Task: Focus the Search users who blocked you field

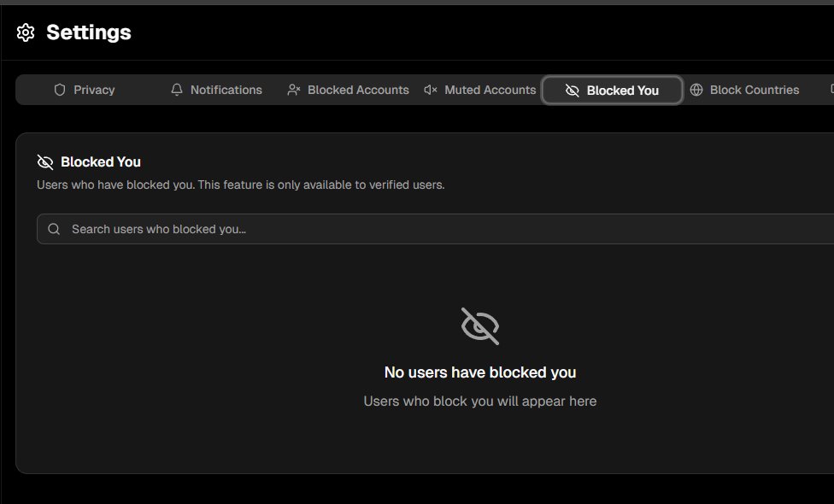Action: [x=435, y=229]
